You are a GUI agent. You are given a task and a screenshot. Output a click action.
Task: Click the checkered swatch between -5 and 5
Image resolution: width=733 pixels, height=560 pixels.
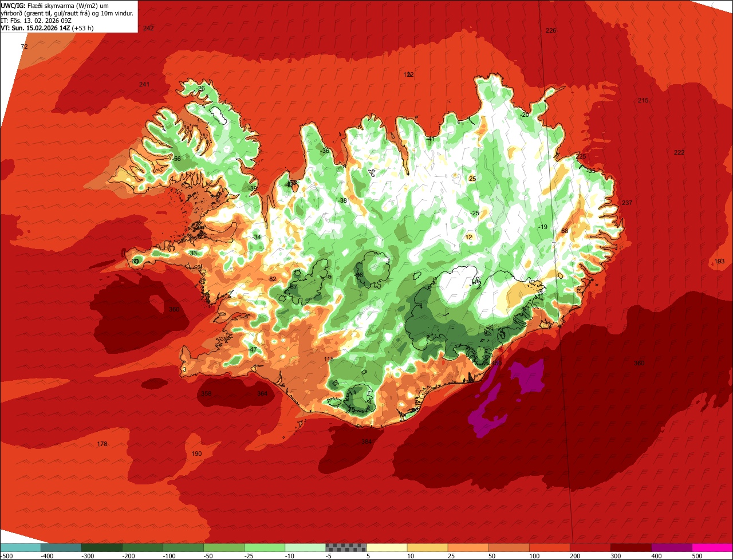346,547
